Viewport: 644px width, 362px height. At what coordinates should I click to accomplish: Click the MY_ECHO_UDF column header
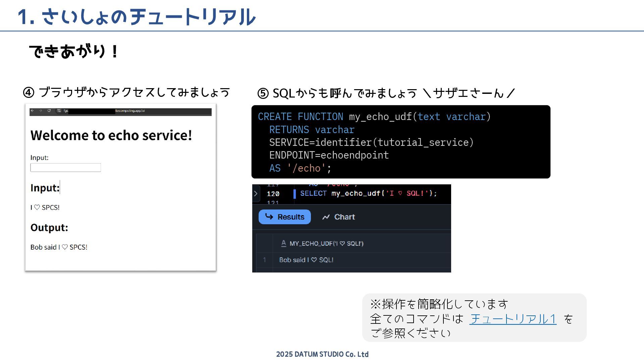(326, 243)
